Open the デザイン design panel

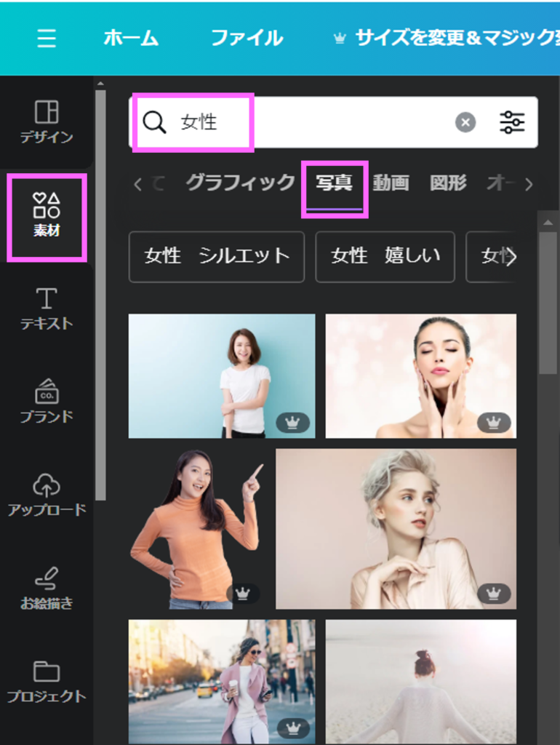(47, 121)
